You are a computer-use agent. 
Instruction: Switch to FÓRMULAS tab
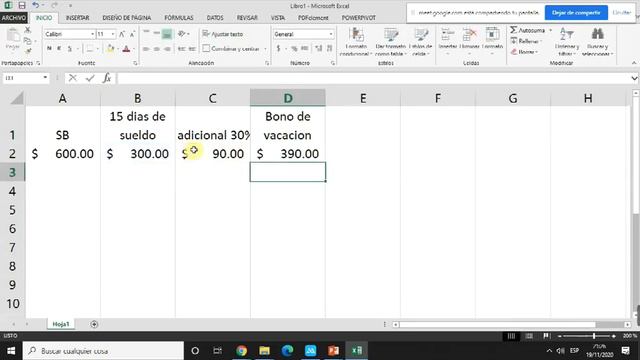point(179,18)
